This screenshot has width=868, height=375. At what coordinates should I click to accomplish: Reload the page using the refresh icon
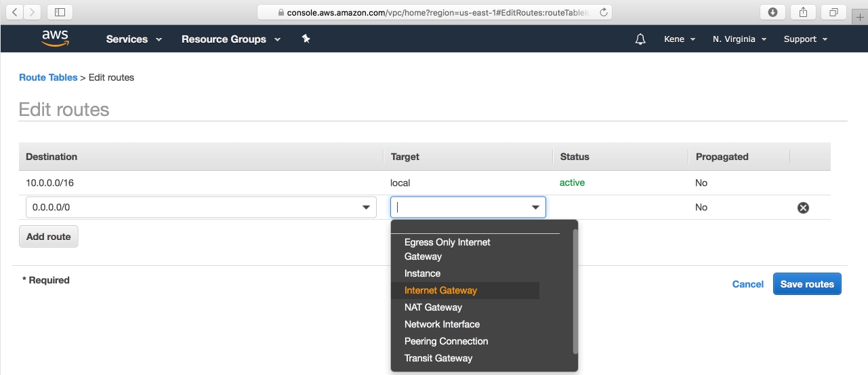pyautogui.click(x=604, y=12)
